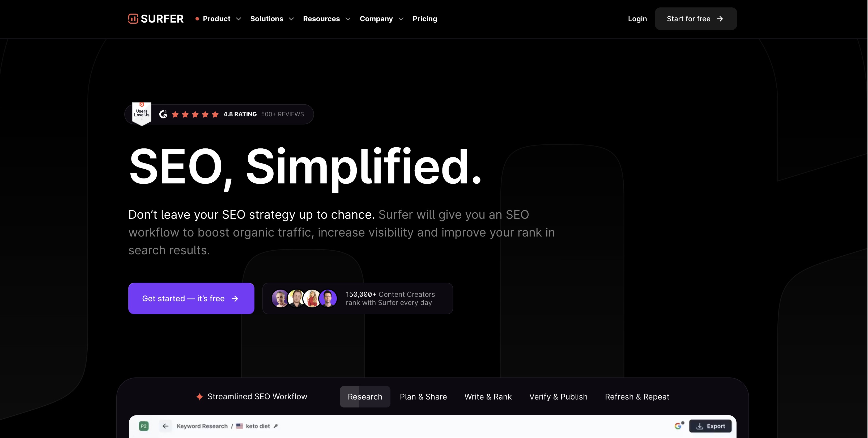Expand the Product dropdown menu
The width and height of the screenshot is (868, 438).
[221, 18]
